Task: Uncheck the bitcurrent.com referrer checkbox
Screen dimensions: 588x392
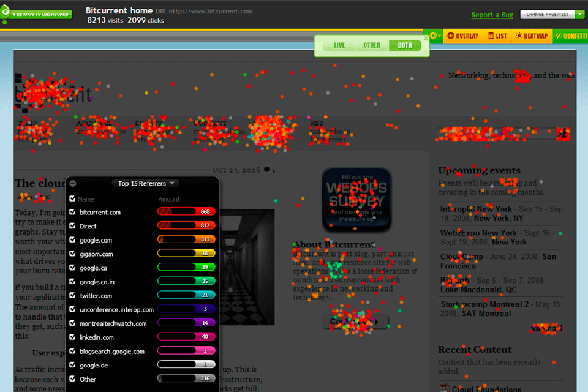Action: [72, 212]
